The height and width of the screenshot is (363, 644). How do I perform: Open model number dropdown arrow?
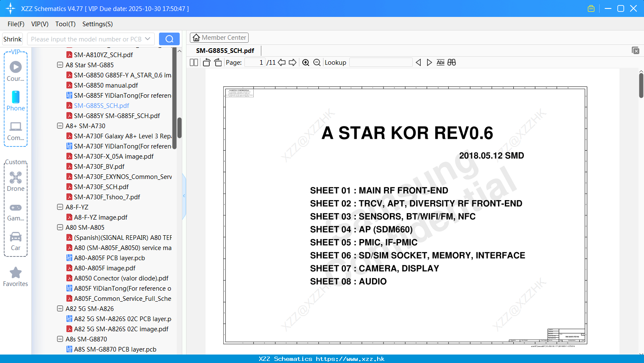(x=148, y=39)
